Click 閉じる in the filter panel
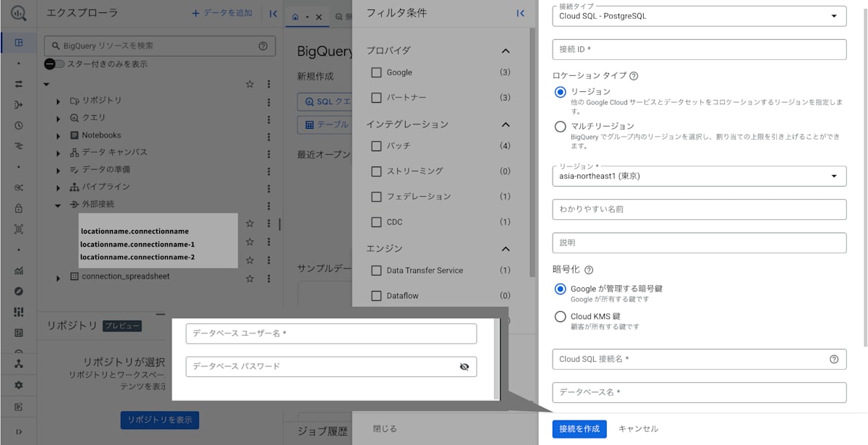 coord(385,429)
